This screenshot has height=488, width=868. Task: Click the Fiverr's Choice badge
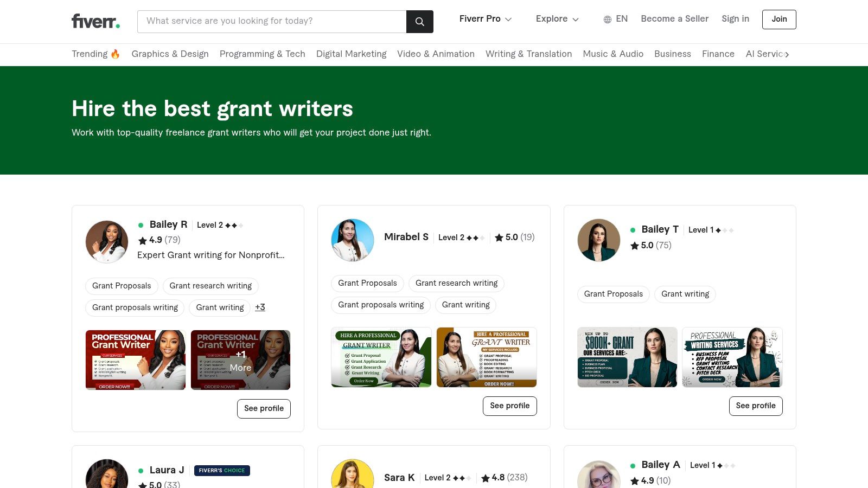(222, 470)
